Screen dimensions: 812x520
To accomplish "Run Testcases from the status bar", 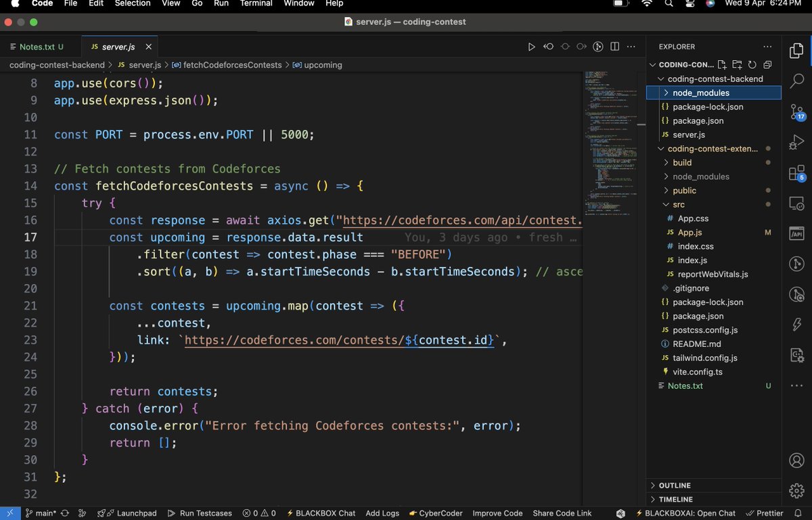I will [x=200, y=513].
